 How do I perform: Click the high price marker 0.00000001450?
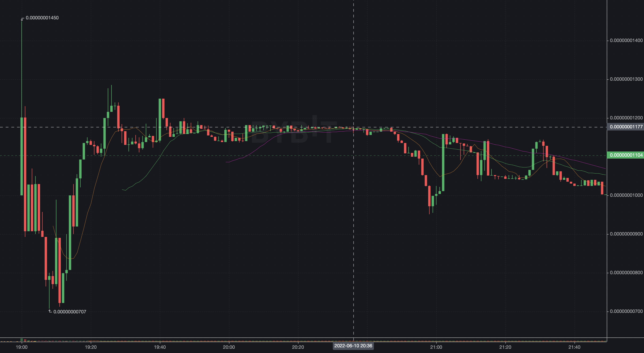[42, 18]
